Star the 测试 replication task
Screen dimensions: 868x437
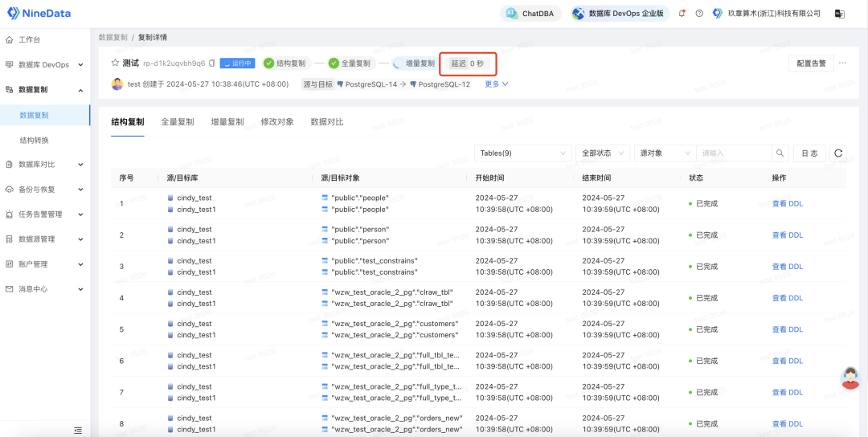[x=115, y=63]
